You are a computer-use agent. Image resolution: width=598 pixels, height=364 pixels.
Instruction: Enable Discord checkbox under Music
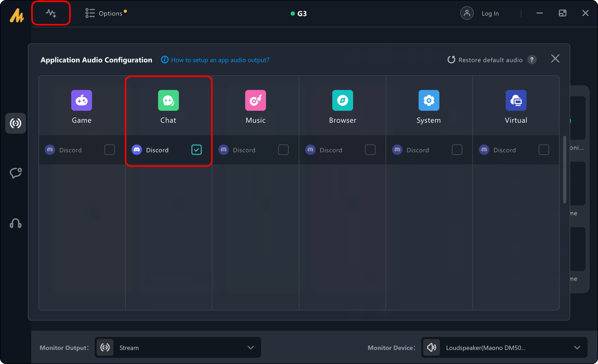[283, 150]
